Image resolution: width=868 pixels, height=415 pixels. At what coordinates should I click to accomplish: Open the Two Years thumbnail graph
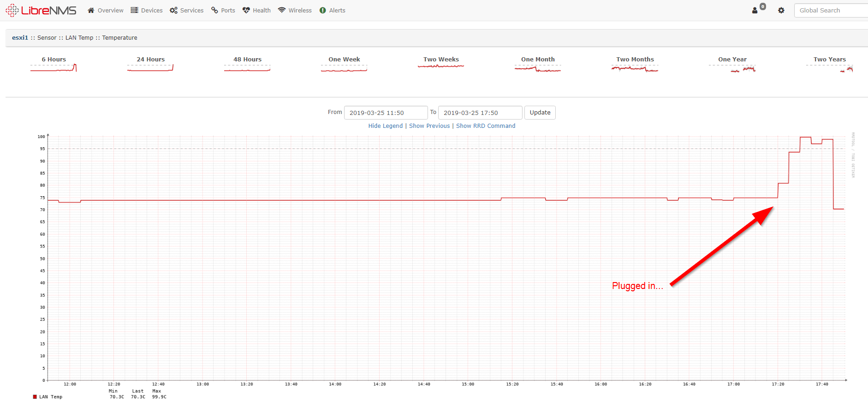pyautogui.click(x=830, y=68)
